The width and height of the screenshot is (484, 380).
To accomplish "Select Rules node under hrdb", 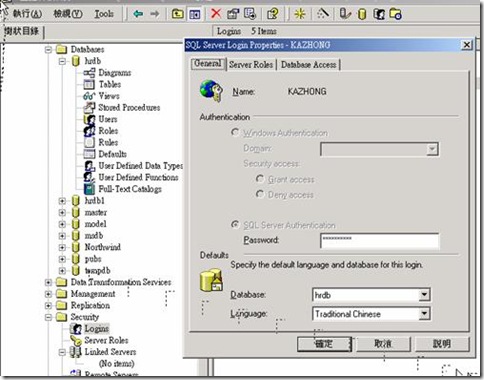I will pyautogui.click(x=108, y=142).
